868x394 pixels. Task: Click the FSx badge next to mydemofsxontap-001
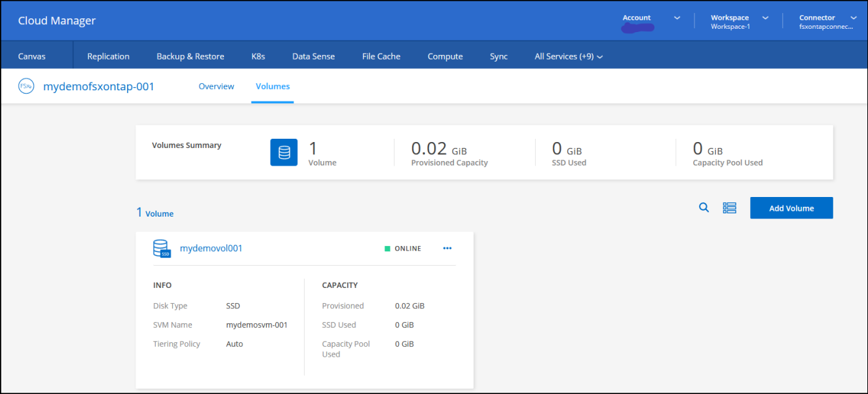tap(26, 86)
